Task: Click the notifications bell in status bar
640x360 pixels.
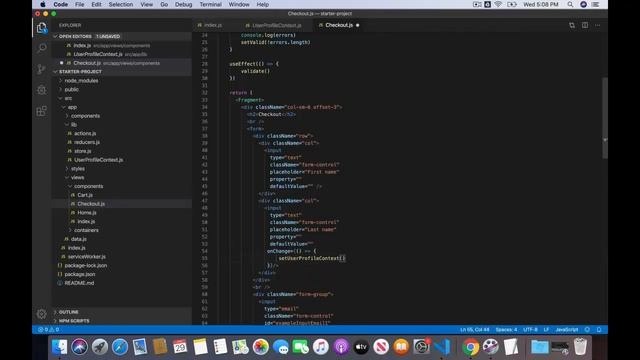Action: click(599, 329)
